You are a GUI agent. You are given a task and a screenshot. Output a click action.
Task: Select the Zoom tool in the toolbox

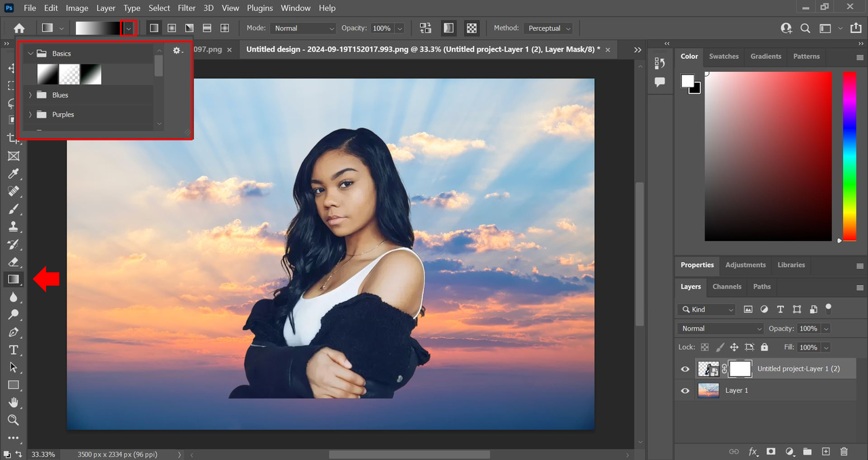13,420
